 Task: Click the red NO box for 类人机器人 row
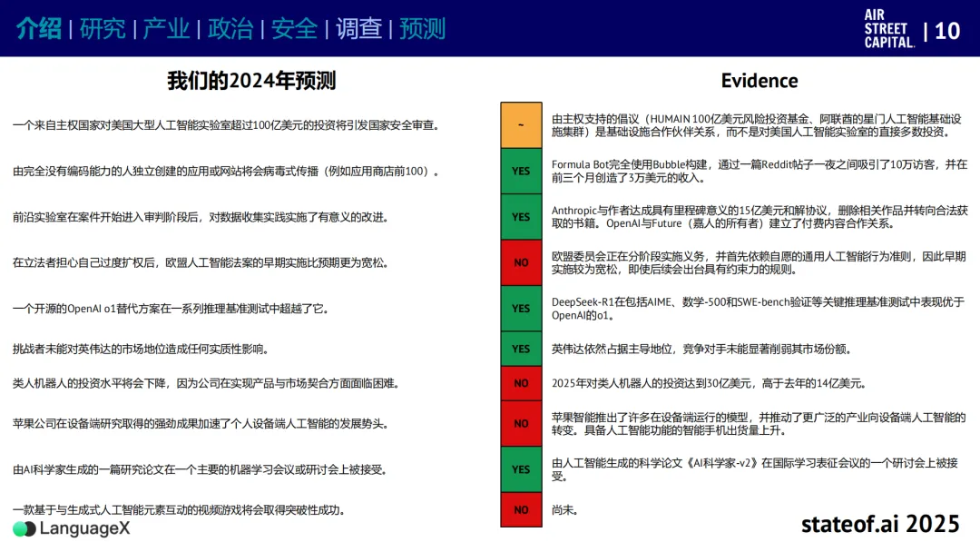coord(521,383)
